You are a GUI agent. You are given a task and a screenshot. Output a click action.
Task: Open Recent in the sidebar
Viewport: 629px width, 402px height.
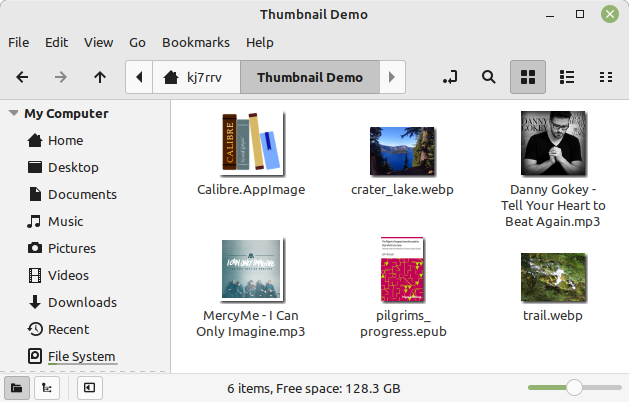pos(69,329)
